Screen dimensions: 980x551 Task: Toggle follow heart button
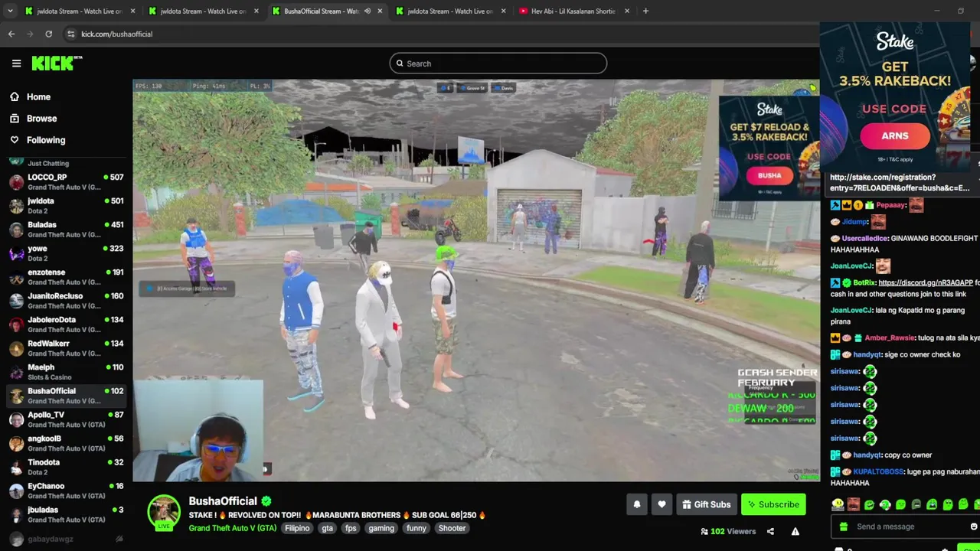pos(661,504)
